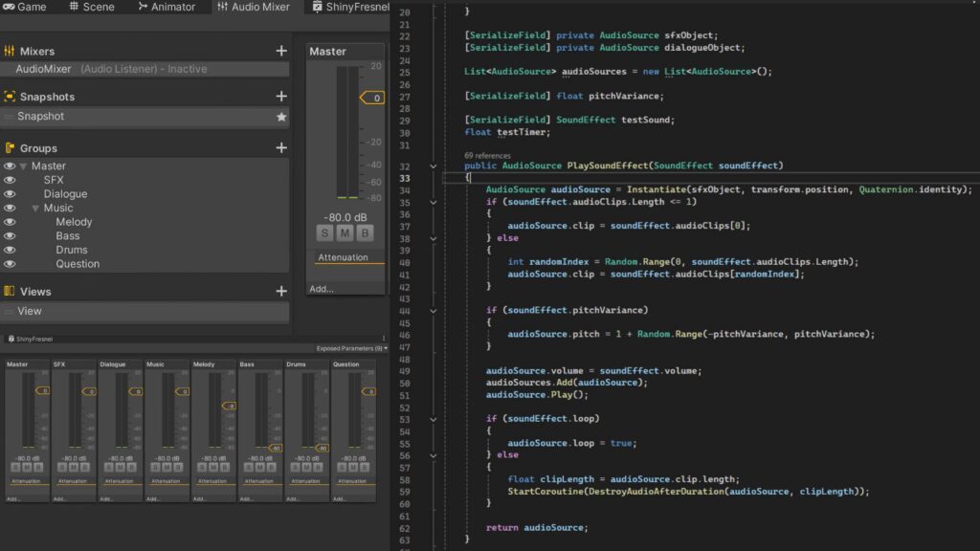This screenshot has height=551, width=980.
Task: Add a new Mixer with the plus icon
Action: [282, 51]
